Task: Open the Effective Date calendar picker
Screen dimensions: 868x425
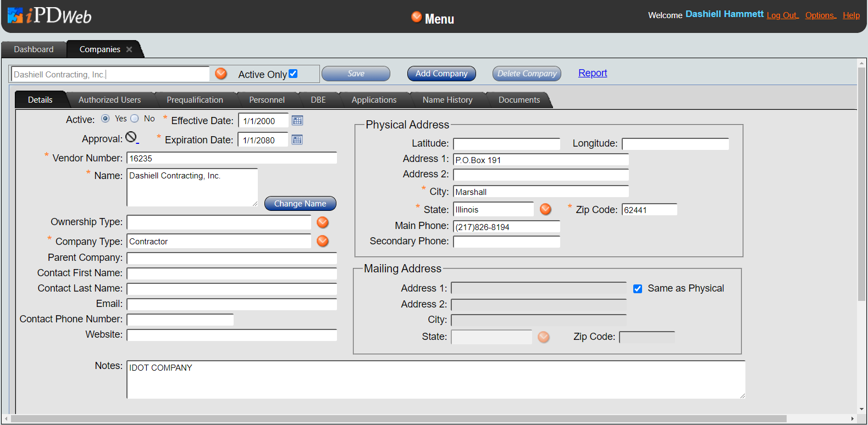Action: (297, 120)
